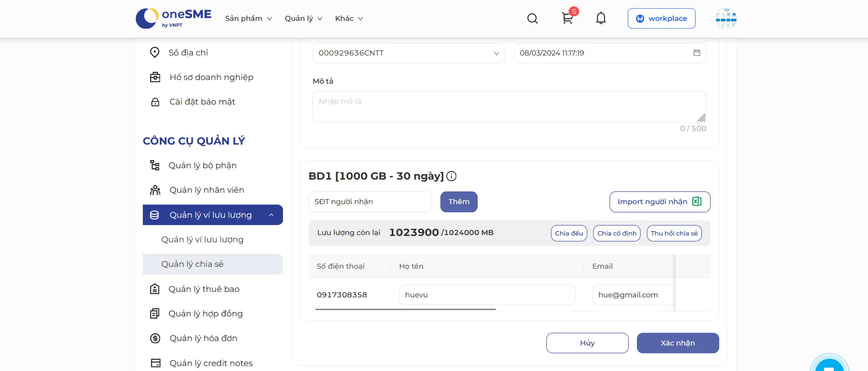
Task: Click the Email column header
Action: coord(602,266)
